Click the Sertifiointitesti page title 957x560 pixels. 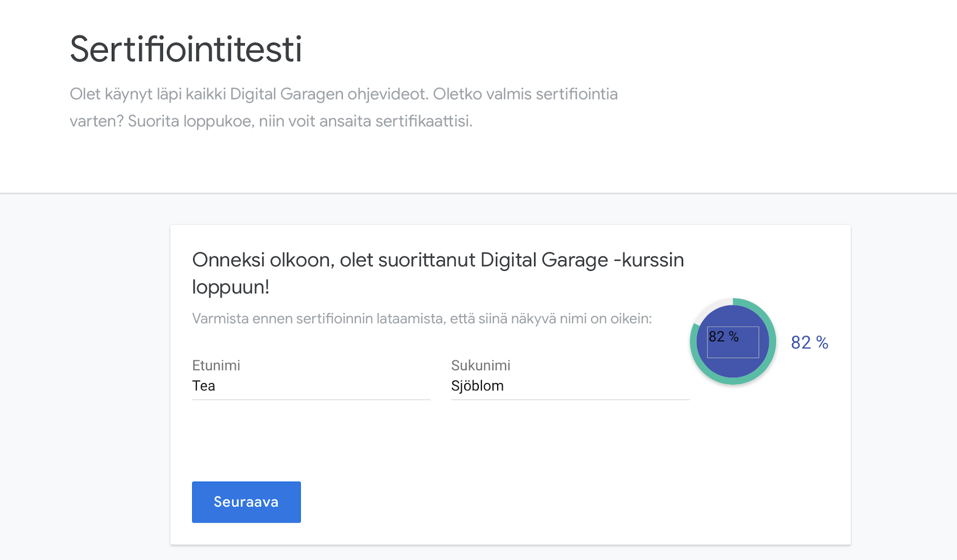coord(186,49)
